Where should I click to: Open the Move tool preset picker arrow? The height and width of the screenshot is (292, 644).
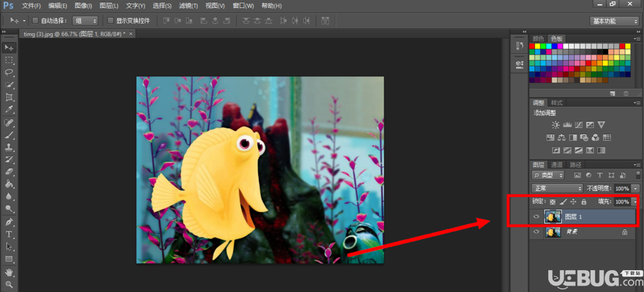tap(24, 21)
